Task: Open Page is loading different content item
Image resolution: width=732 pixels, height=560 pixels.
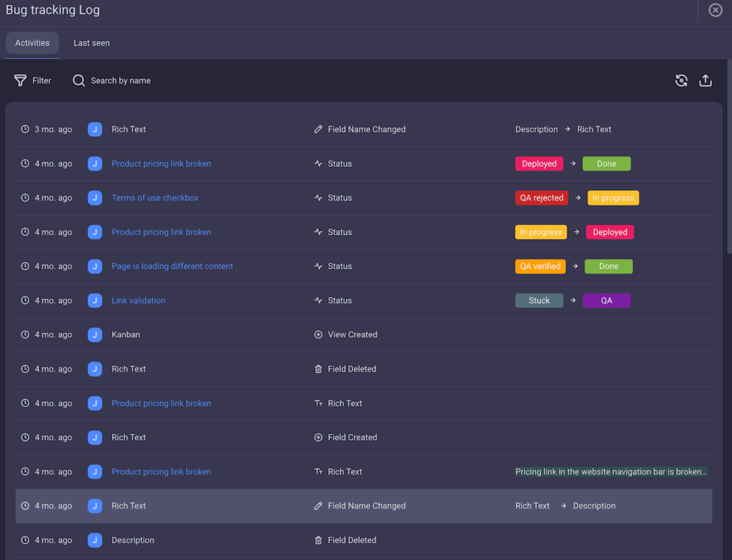Action: pyautogui.click(x=172, y=266)
